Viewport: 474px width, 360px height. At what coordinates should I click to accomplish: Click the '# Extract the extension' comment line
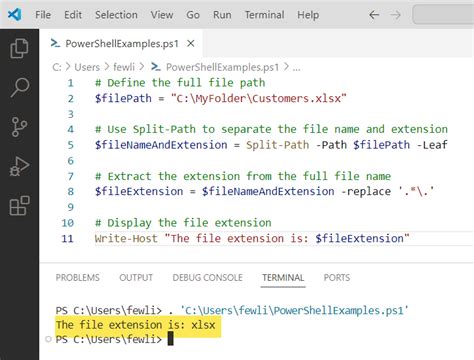point(243,176)
